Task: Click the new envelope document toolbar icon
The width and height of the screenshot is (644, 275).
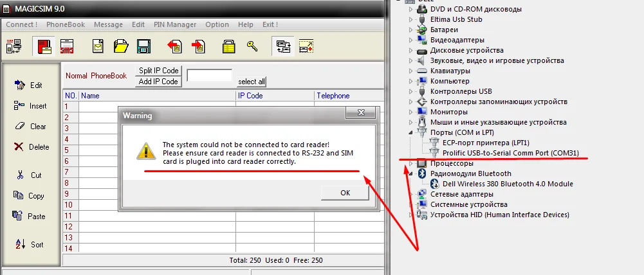Action: pos(98,46)
